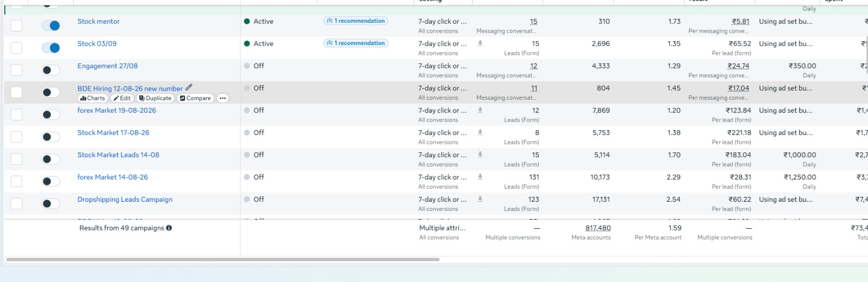This screenshot has width=868, height=282.
Task: View the 1 recommendation for Stock mentor
Action: coord(356,21)
